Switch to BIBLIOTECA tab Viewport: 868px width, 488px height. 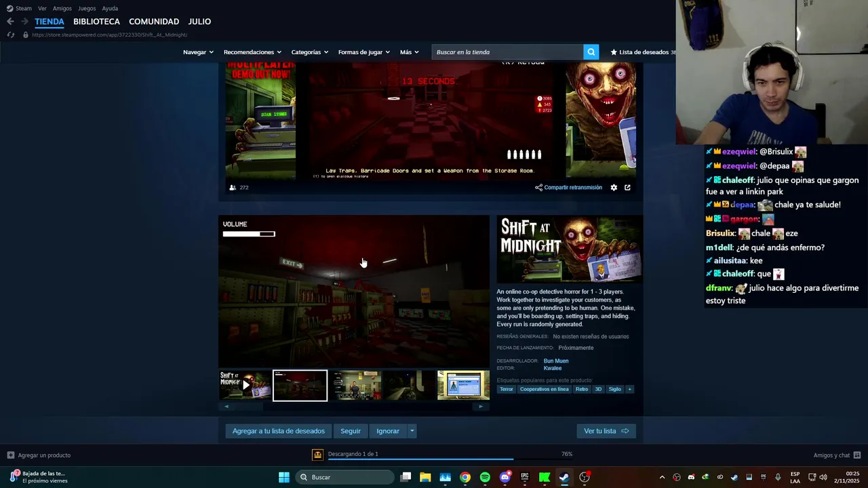tap(96, 22)
